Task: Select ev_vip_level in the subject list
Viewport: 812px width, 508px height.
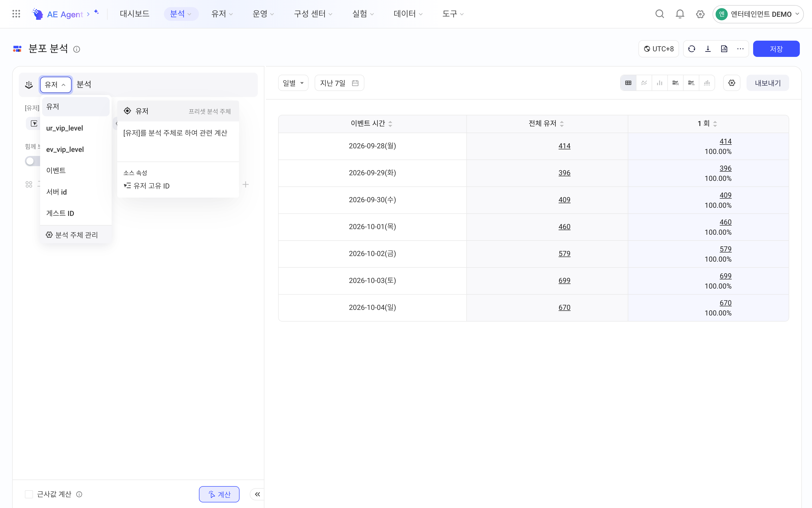Action: tap(76, 150)
